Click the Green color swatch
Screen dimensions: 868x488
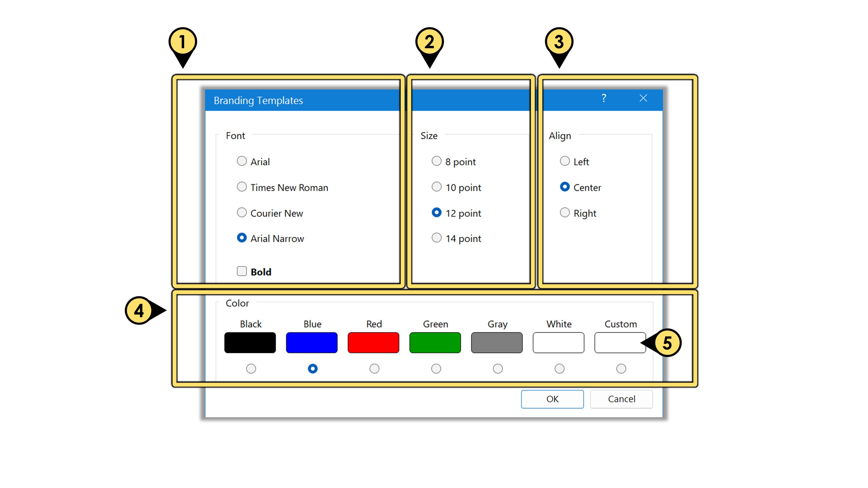(x=435, y=343)
